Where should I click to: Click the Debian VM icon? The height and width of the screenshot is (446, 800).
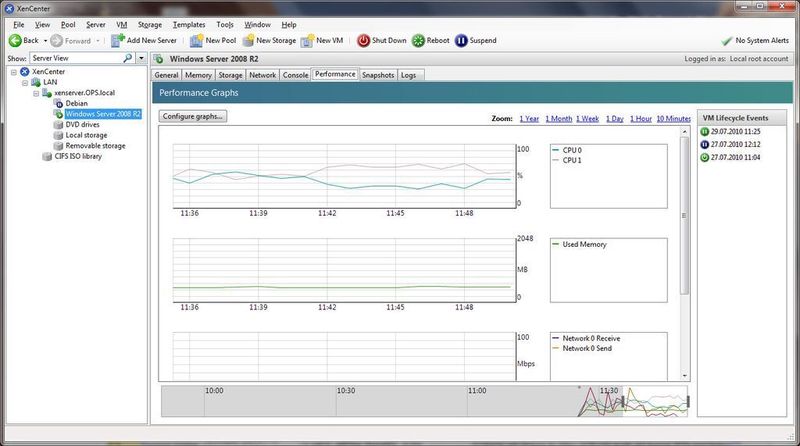point(58,103)
